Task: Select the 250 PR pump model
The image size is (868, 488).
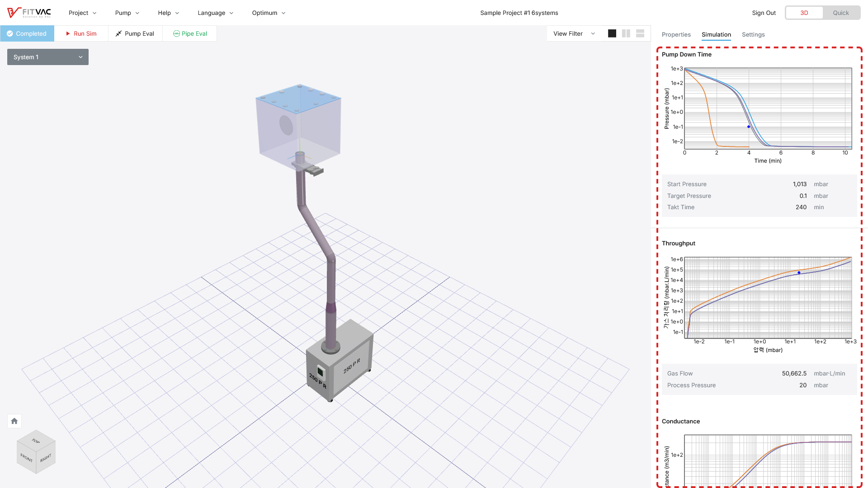Action: coord(339,361)
